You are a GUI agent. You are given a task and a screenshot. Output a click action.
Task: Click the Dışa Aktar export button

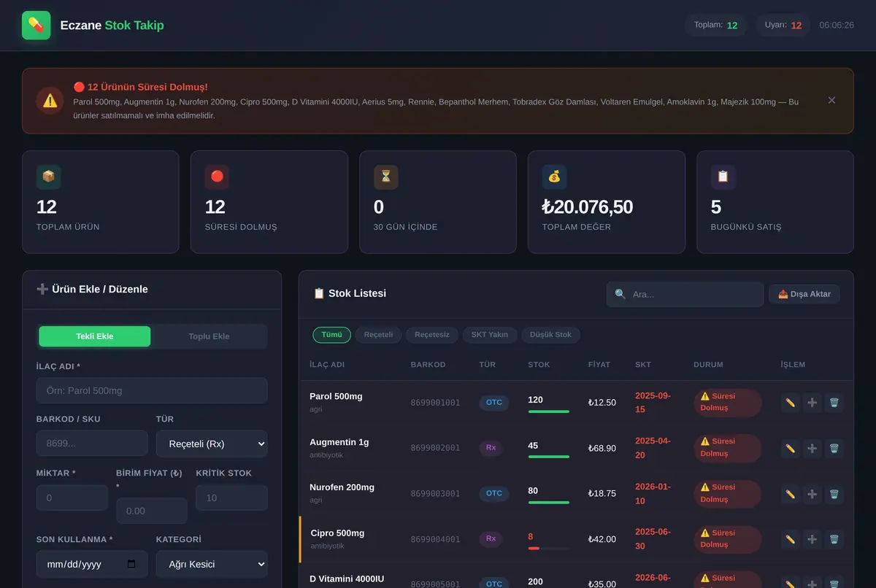[804, 294]
